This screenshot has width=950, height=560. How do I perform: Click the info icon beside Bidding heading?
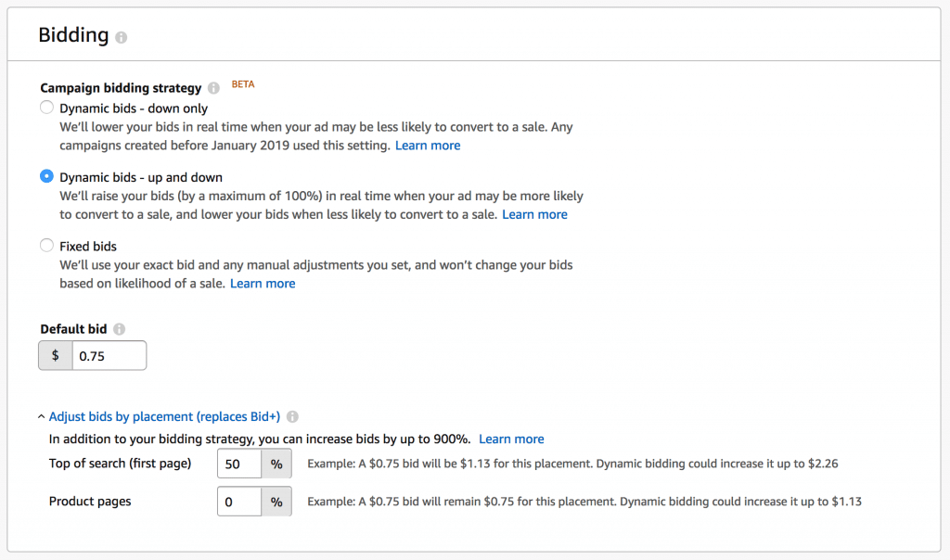(x=122, y=38)
